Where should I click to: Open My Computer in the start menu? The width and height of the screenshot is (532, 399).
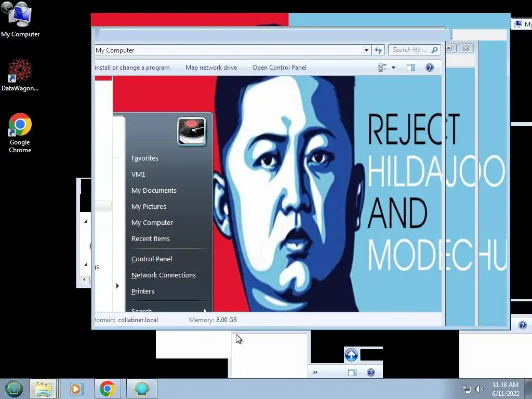(x=152, y=222)
